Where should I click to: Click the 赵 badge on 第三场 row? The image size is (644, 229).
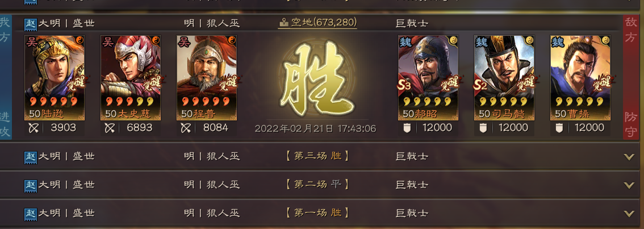[x=31, y=157]
